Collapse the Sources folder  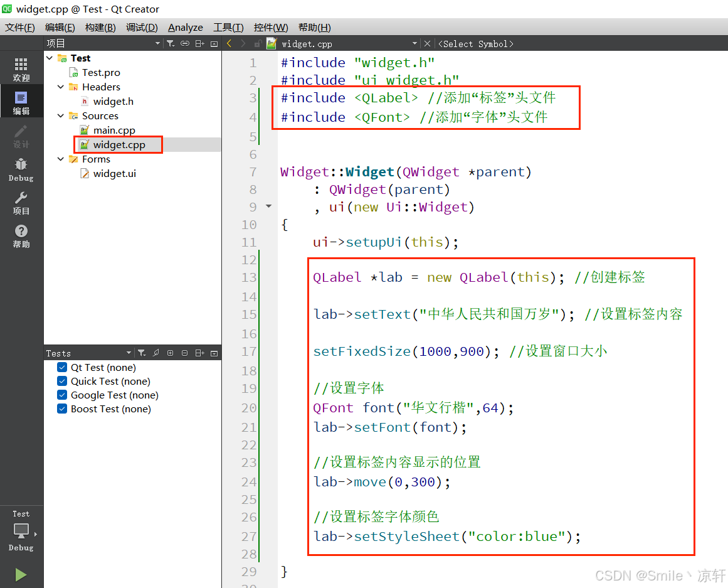61,115
